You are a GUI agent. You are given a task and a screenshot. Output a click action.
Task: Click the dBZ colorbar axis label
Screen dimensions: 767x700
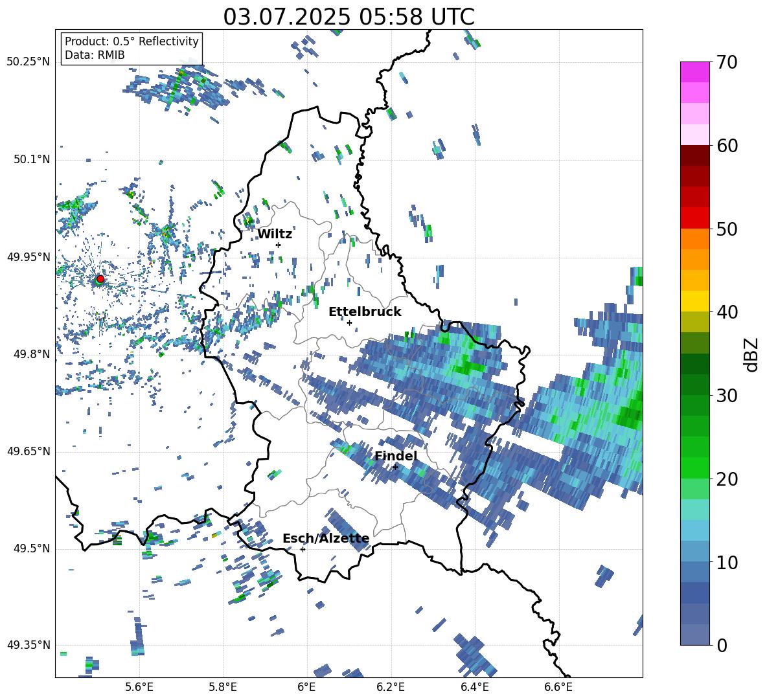(x=752, y=354)
